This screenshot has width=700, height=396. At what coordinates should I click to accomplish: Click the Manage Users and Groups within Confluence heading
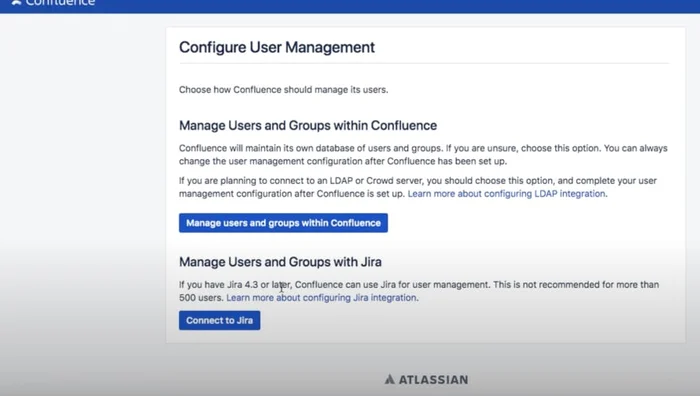(x=308, y=125)
